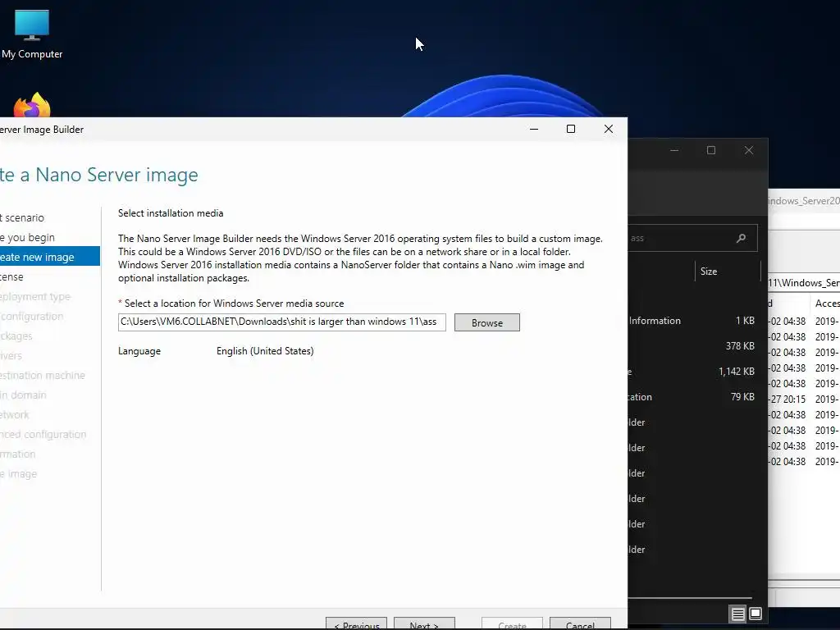The height and width of the screenshot is (630, 840).
Task: Click Browse button for media source
Action: (x=487, y=322)
